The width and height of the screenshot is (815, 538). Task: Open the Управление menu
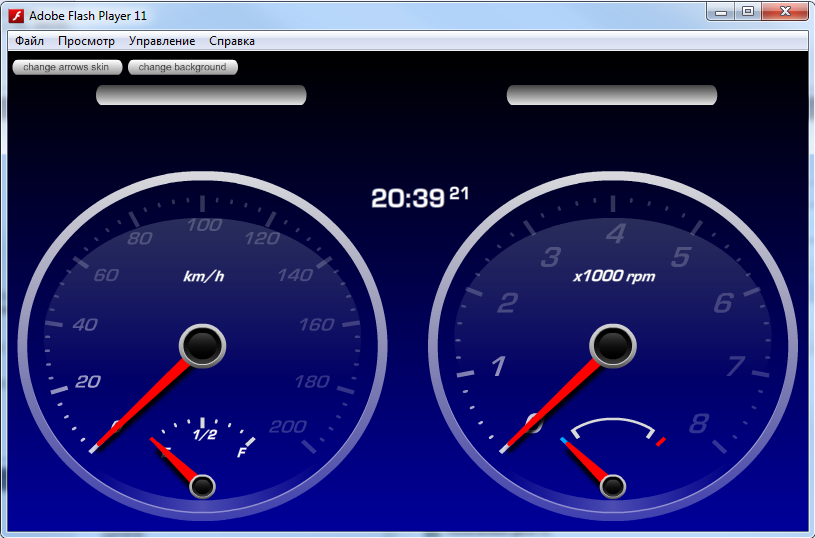162,41
